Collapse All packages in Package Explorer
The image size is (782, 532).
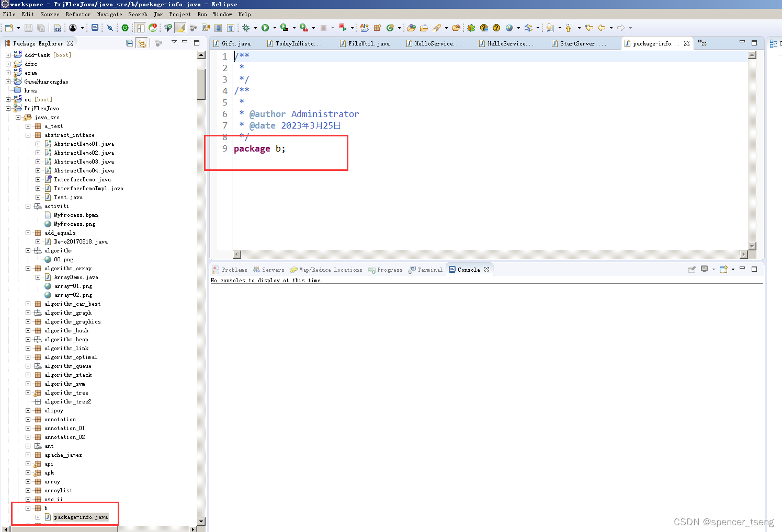pyautogui.click(x=129, y=43)
